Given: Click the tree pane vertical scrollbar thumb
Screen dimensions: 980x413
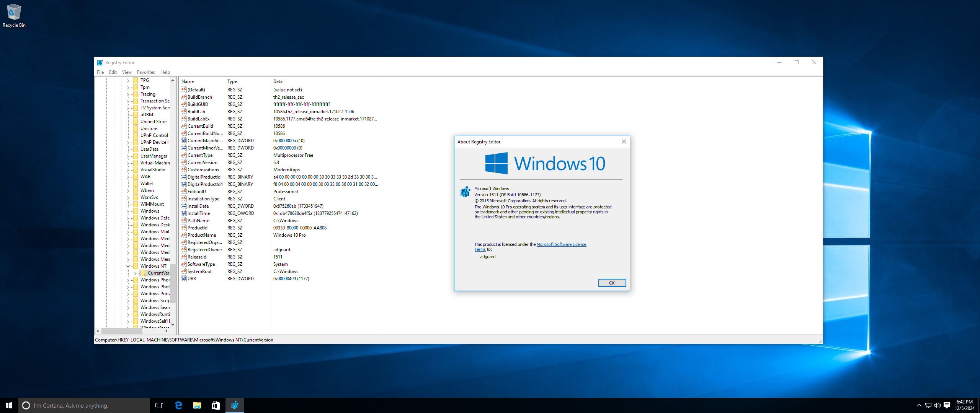Looking at the screenshot, I should pyautogui.click(x=173, y=283).
